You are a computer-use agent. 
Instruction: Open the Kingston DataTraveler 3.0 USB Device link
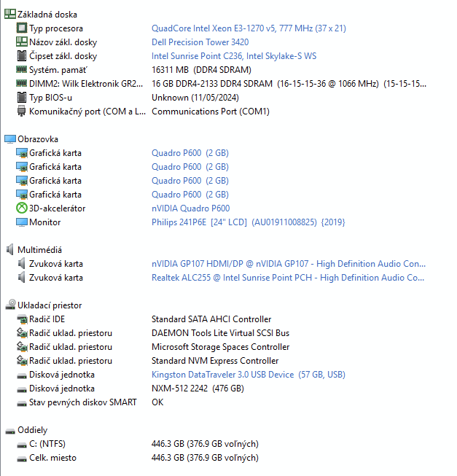[x=249, y=374]
